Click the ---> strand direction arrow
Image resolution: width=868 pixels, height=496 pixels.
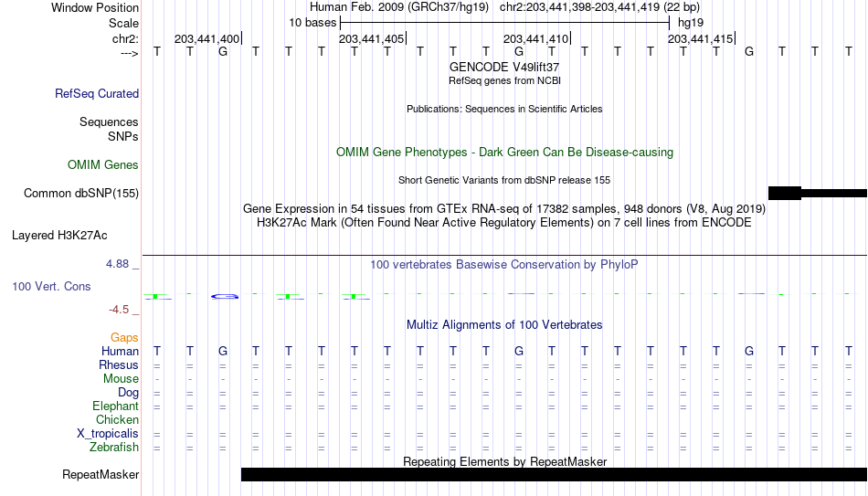(x=130, y=53)
